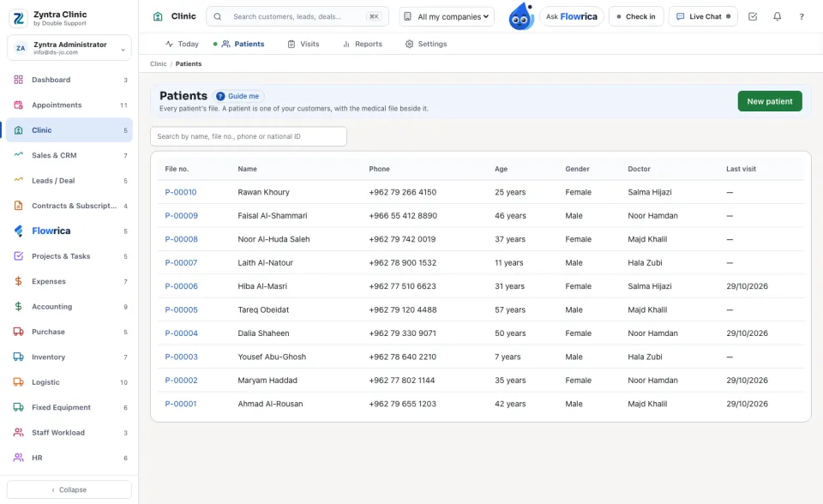The height and width of the screenshot is (504, 823).
Task: Click the Zyntra Clinic logo icon
Action: 18,18
